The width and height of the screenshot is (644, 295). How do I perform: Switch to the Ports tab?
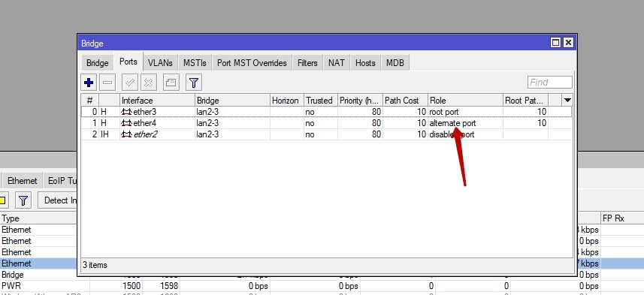point(128,62)
